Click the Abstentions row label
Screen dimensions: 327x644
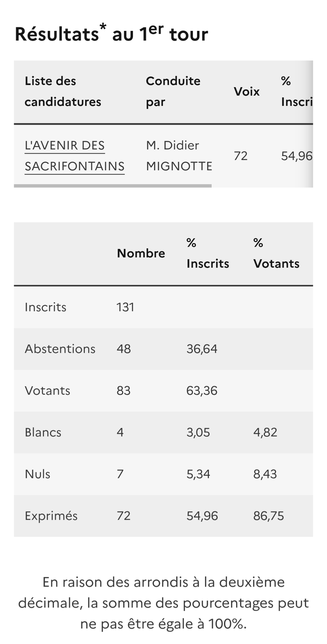coord(60,349)
